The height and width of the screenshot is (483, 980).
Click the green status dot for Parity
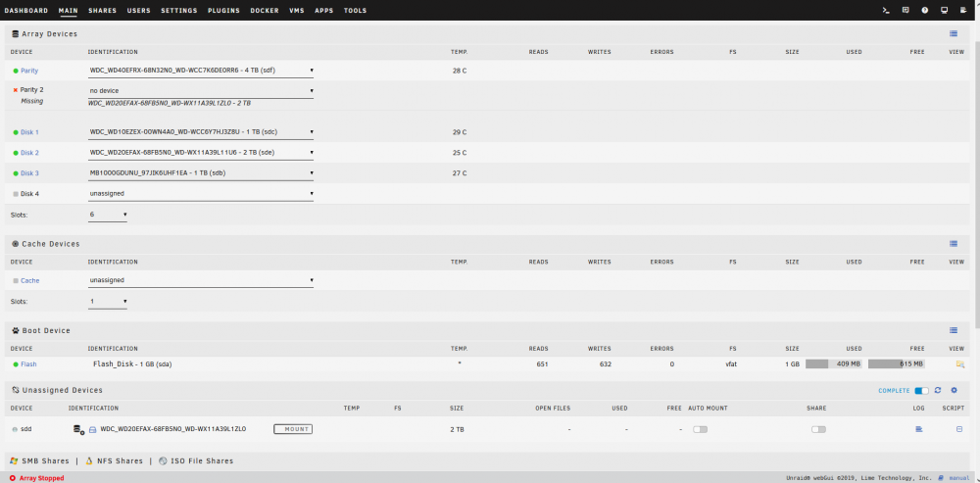pos(16,71)
